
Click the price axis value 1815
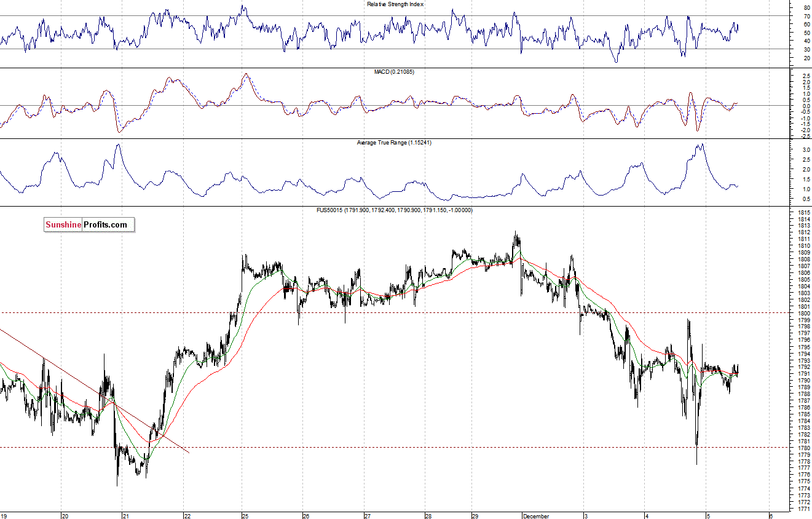pyautogui.click(x=803, y=213)
